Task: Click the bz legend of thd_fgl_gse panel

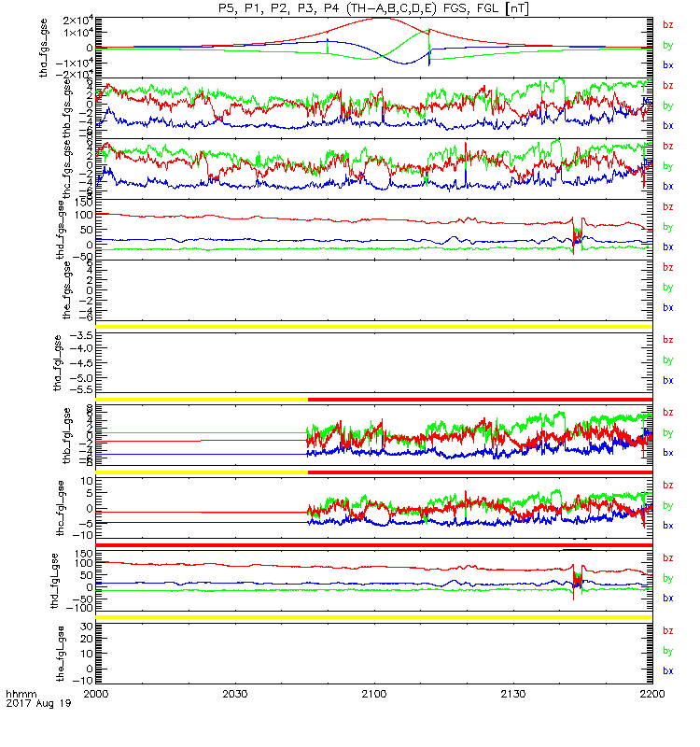Action: click(668, 557)
